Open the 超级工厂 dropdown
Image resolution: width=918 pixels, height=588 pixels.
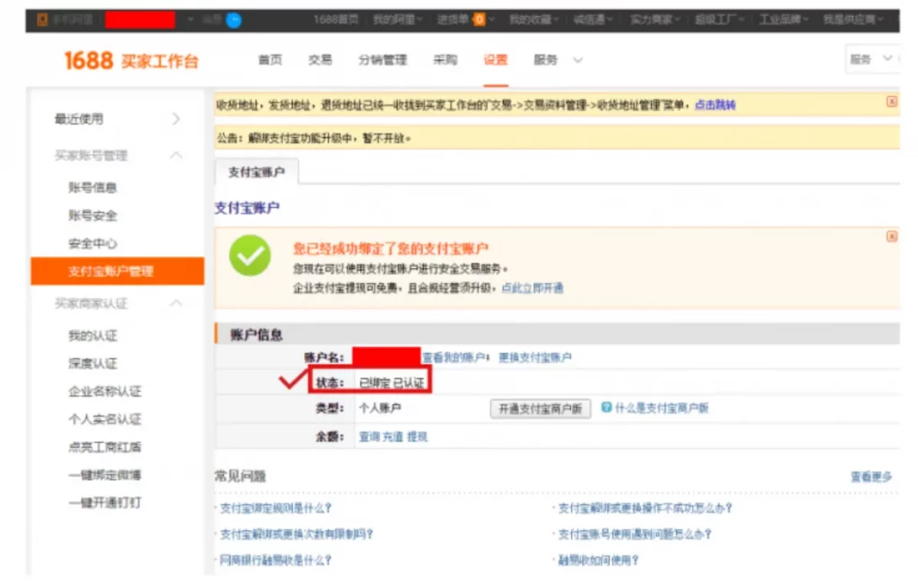pos(719,20)
